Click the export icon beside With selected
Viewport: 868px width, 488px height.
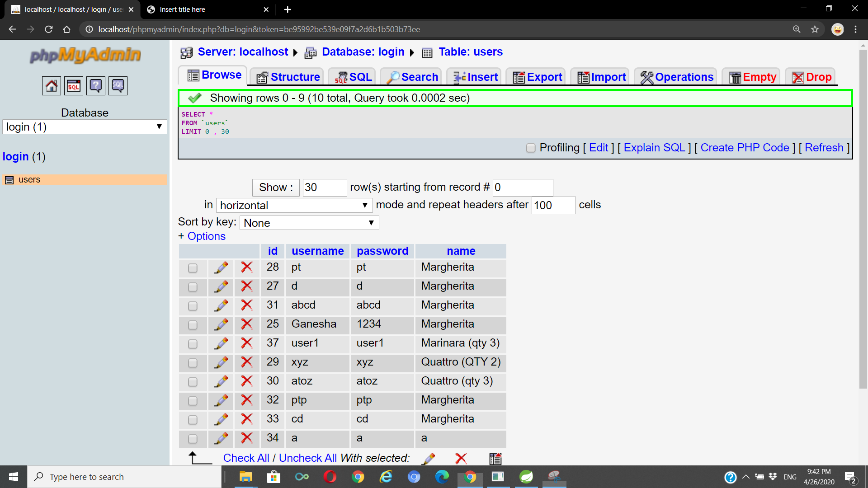pyautogui.click(x=495, y=459)
